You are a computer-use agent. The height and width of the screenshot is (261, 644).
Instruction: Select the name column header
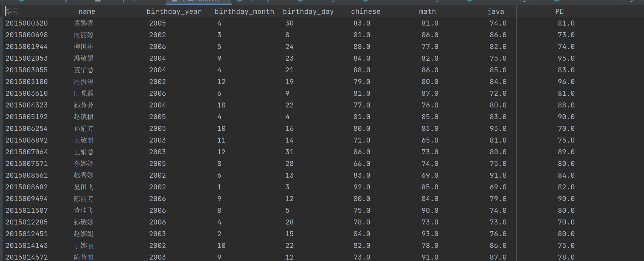[x=87, y=12]
